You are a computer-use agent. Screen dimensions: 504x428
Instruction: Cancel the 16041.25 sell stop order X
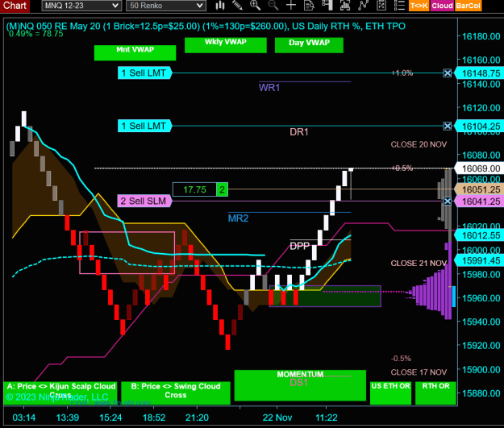(447, 202)
